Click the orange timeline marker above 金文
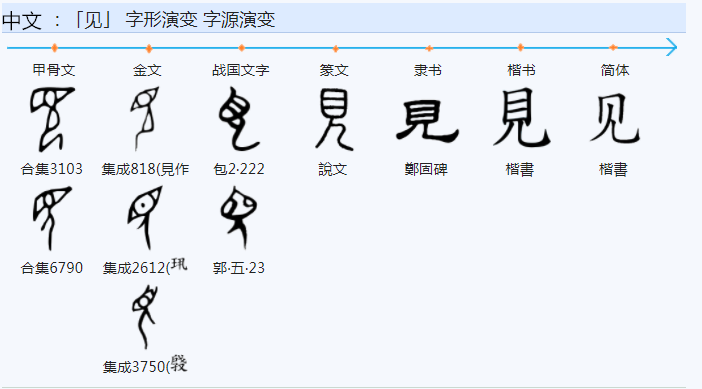 pos(149,48)
